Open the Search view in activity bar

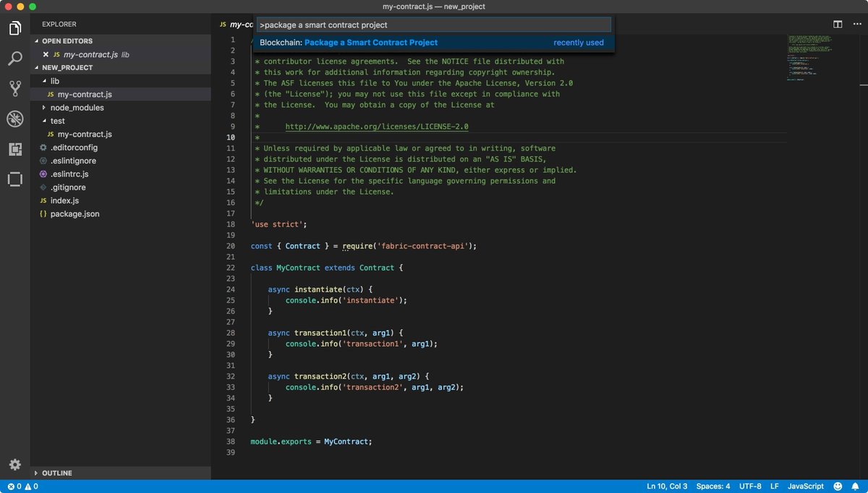(x=14, y=59)
